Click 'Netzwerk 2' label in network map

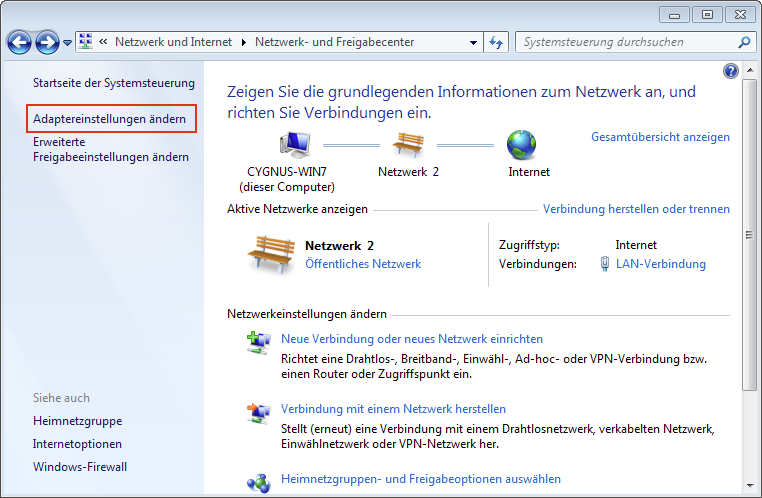pyautogui.click(x=408, y=172)
